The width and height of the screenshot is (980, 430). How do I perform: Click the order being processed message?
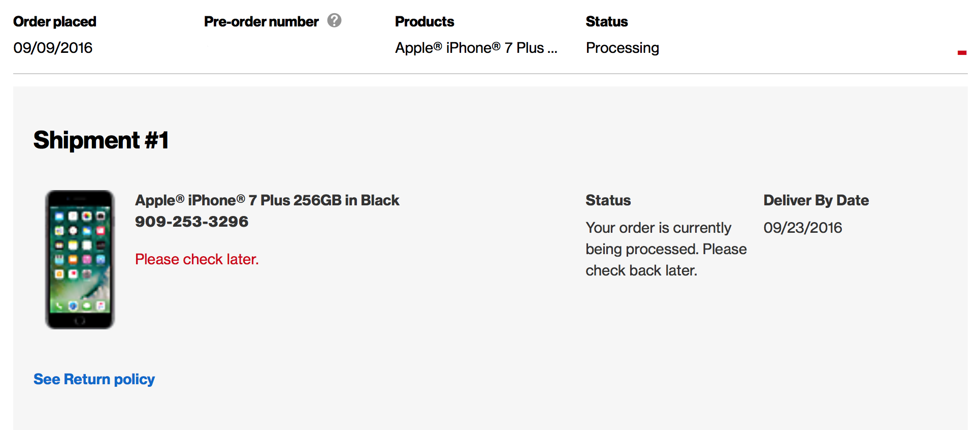pos(666,249)
